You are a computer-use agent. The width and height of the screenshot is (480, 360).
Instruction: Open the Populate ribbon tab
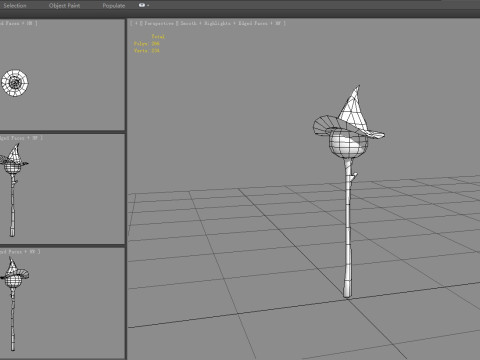114,6
